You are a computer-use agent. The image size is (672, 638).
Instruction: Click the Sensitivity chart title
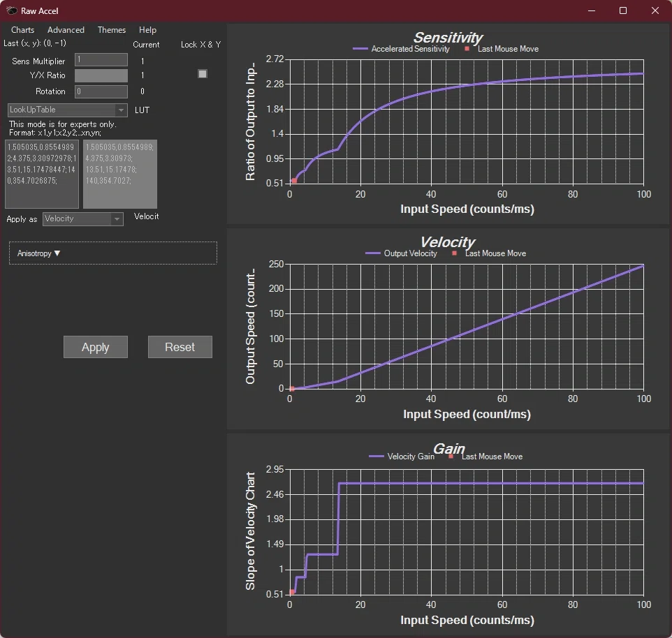click(448, 37)
